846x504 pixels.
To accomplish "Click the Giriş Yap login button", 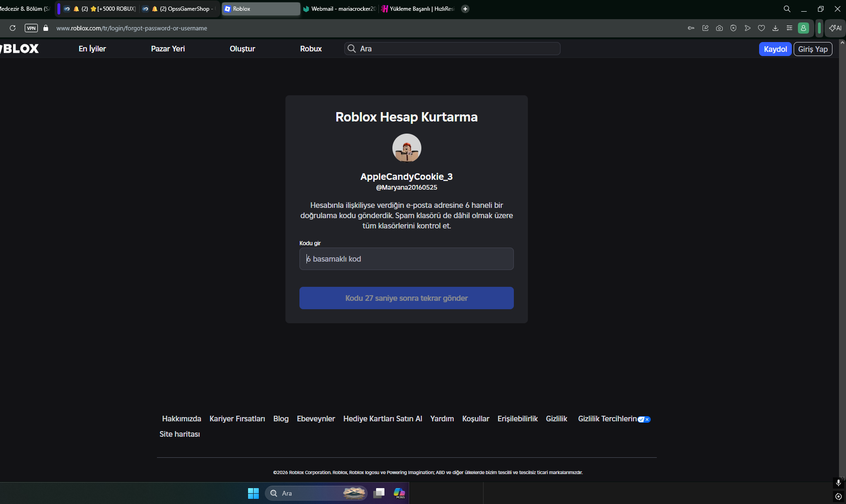I will click(813, 49).
